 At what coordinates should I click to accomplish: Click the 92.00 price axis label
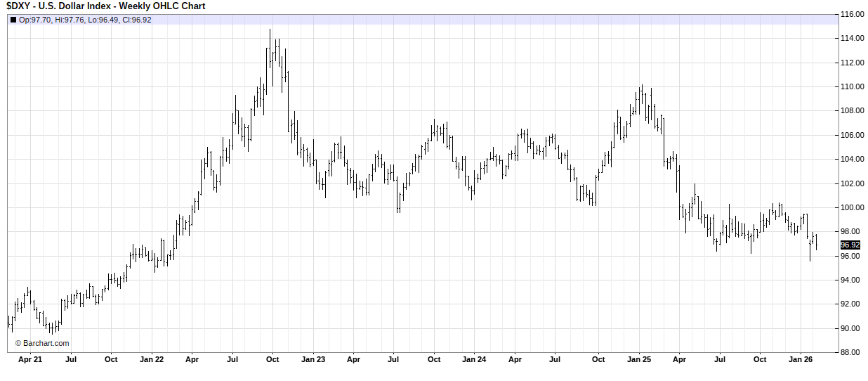coord(853,304)
